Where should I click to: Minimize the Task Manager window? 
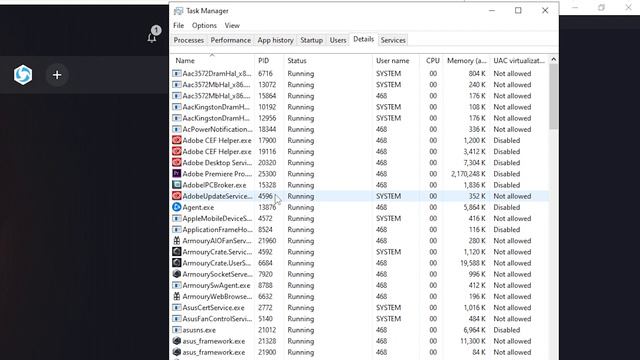click(x=492, y=11)
